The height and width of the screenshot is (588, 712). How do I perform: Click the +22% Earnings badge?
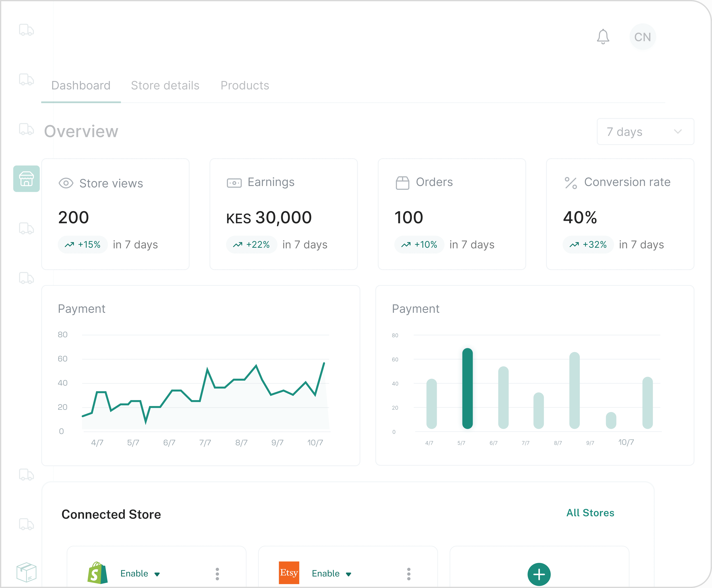coord(251,245)
